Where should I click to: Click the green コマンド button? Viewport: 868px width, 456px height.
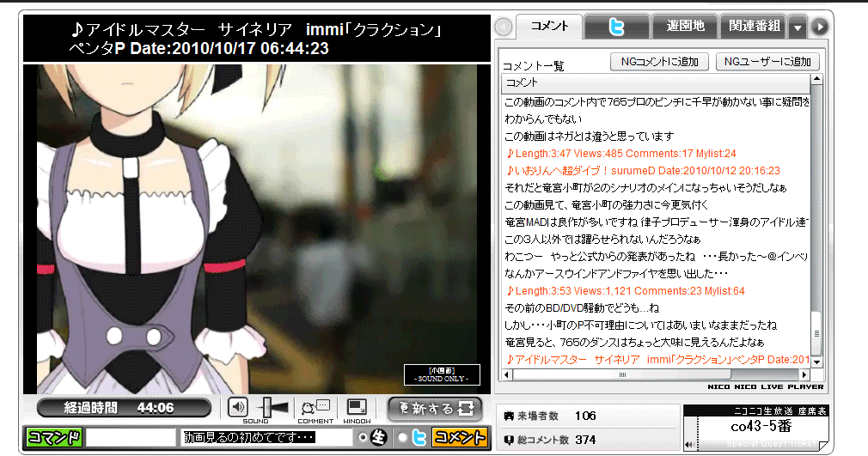54,437
